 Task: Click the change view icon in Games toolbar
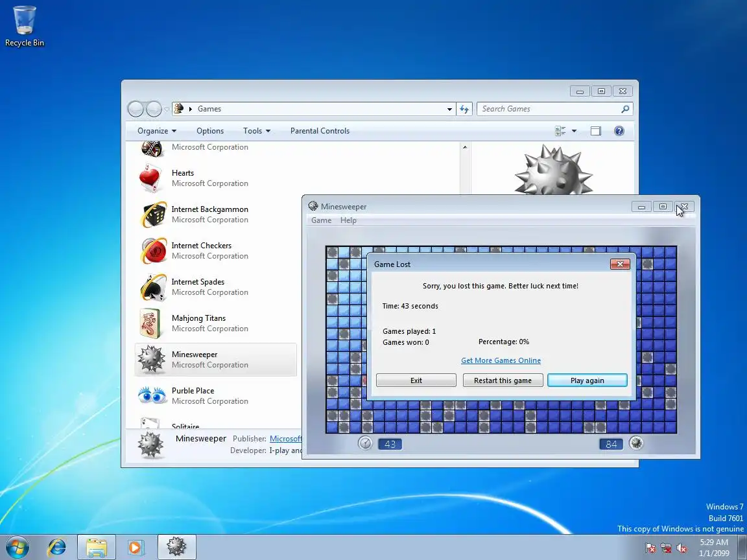pos(560,131)
